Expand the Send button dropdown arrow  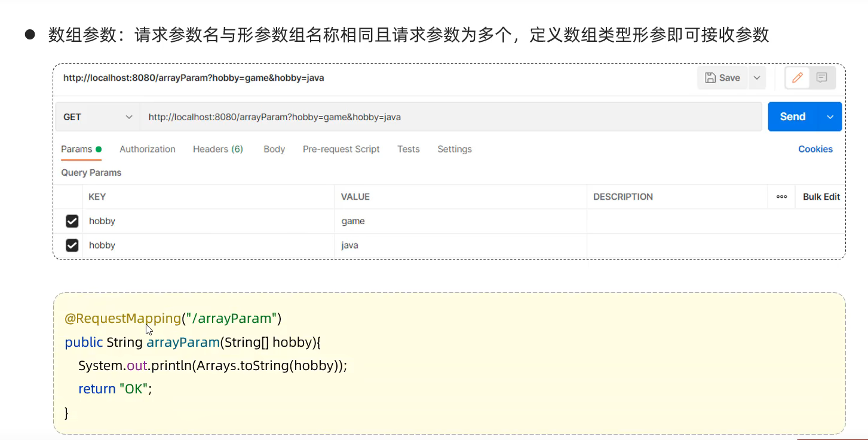tap(830, 117)
